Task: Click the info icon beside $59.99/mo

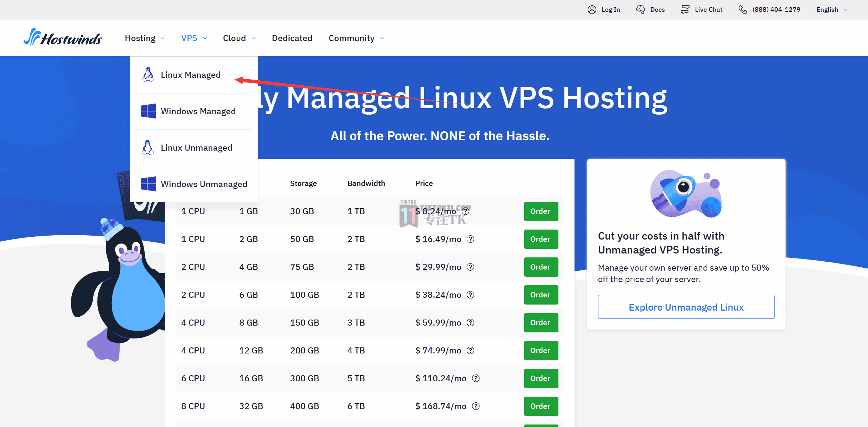Action: (471, 323)
